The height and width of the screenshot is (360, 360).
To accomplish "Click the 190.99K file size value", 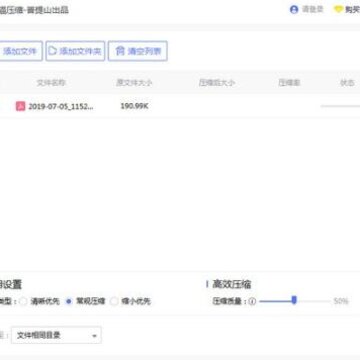I will point(134,106).
